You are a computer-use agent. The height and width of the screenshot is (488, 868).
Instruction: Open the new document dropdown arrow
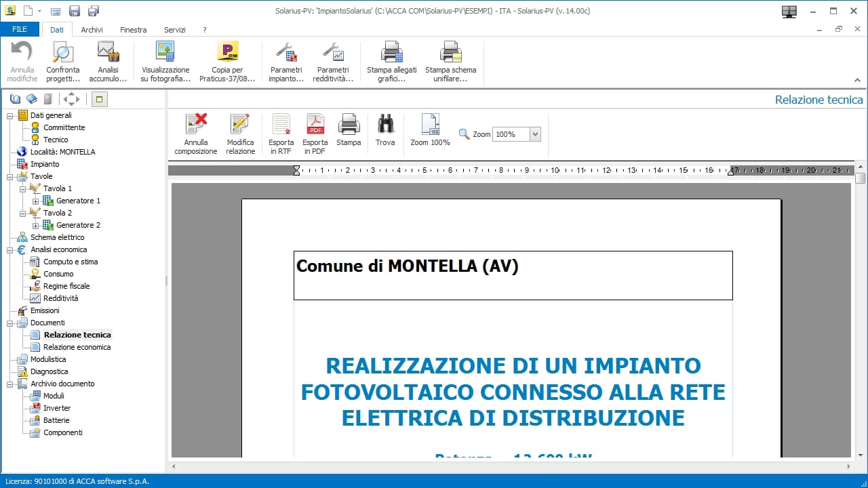(x=40, y=12)
